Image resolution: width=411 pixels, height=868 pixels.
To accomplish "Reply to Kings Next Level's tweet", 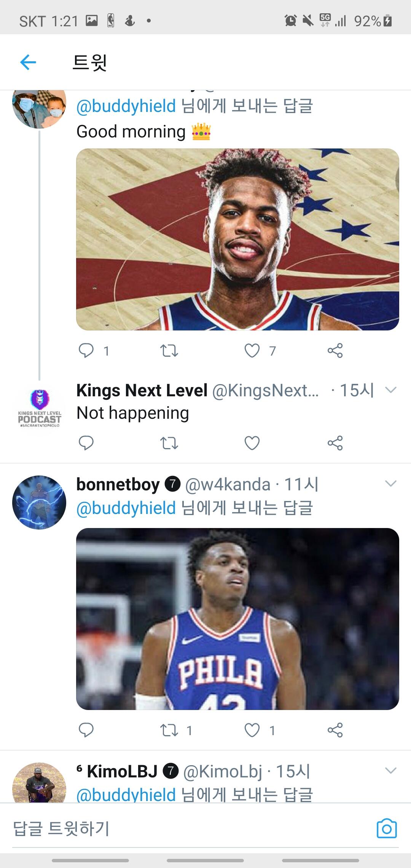I will coord(86,443).
